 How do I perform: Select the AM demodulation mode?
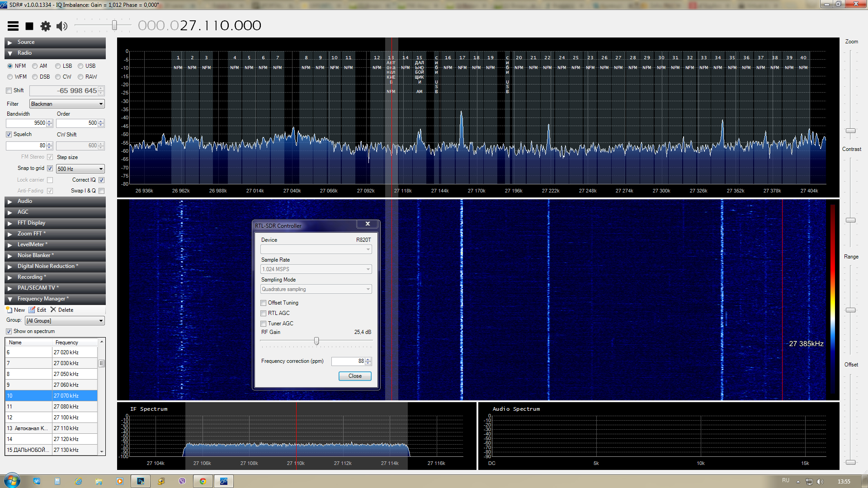tap(35, 66)
